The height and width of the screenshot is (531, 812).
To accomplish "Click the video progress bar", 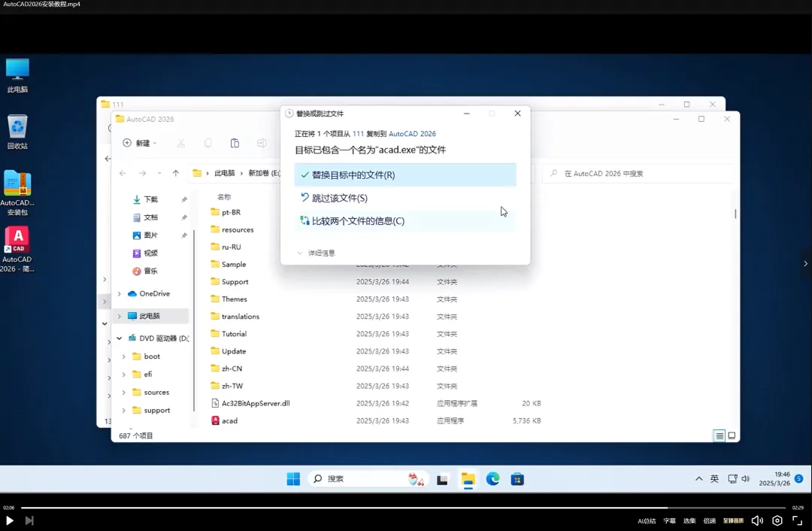I will point(403,508).
